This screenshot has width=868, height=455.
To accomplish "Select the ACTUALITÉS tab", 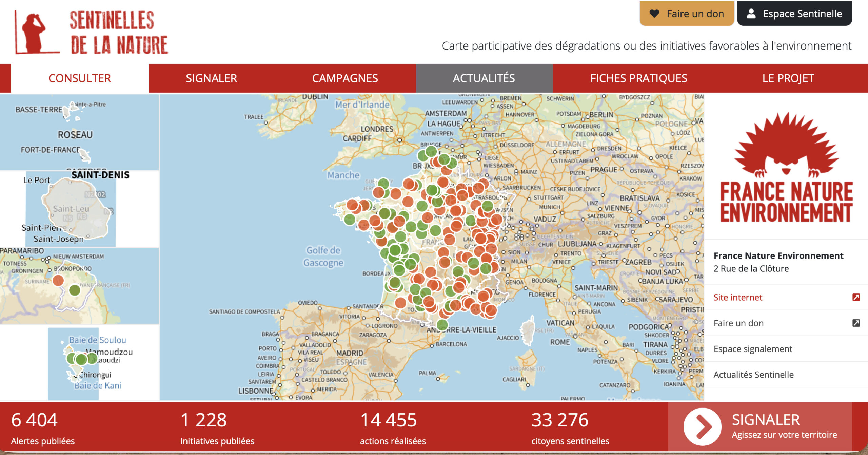I will [484, 78].
